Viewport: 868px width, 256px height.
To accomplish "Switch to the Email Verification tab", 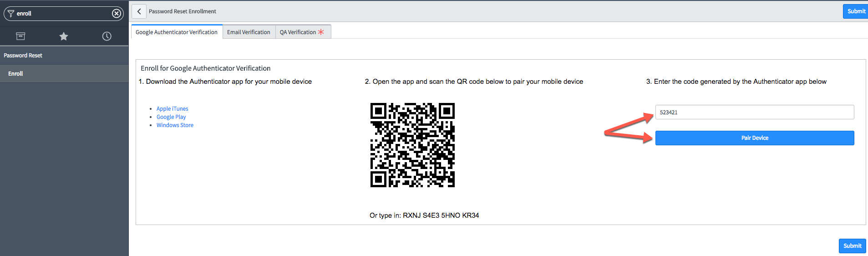I will point(249,32).
